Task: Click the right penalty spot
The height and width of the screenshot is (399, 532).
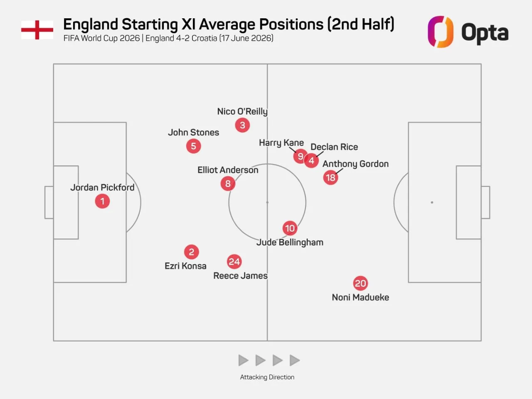Action: click(x=432, y=202)
